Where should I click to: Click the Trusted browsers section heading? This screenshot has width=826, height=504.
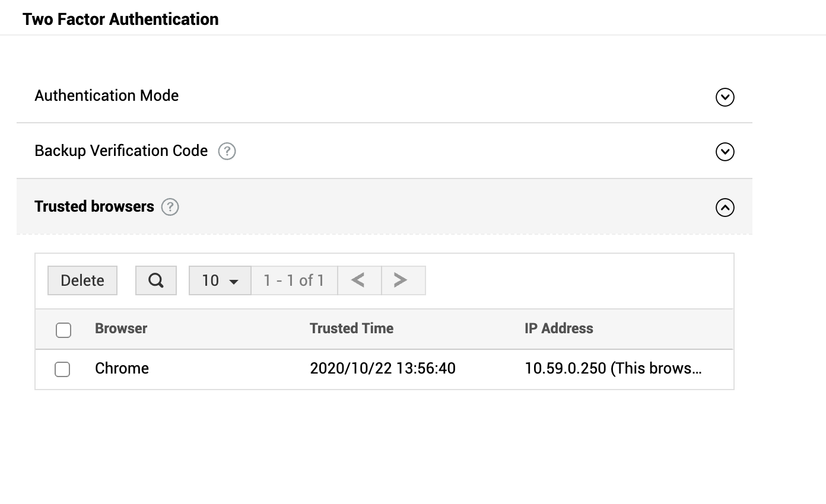coord(94,206)
